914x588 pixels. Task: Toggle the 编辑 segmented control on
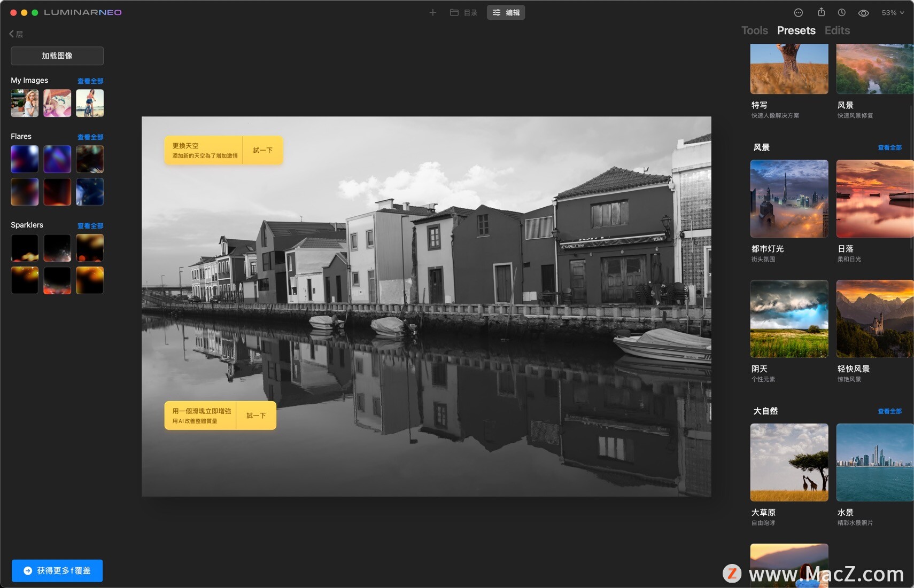click(x=505, y=12)
